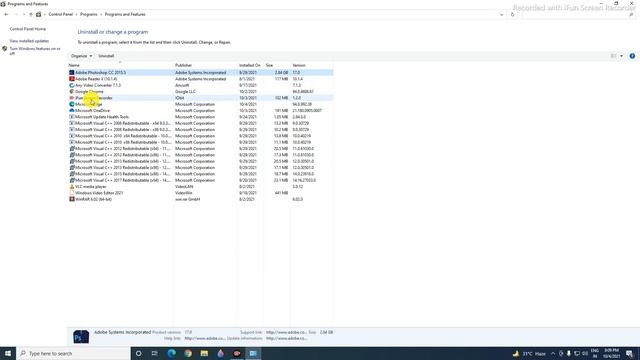Click the forward navigation arrow
This screenshot has height=360, width=640.
16,14
